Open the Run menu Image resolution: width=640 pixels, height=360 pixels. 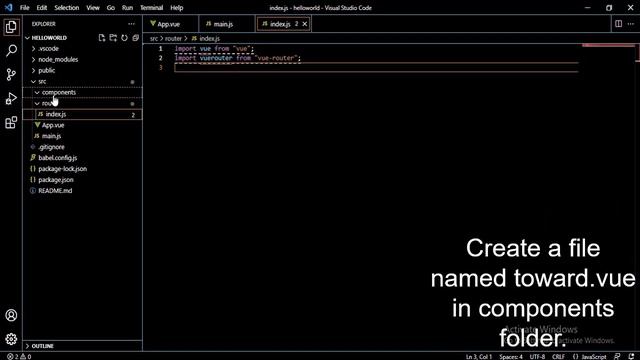click(x=127, y=7)
